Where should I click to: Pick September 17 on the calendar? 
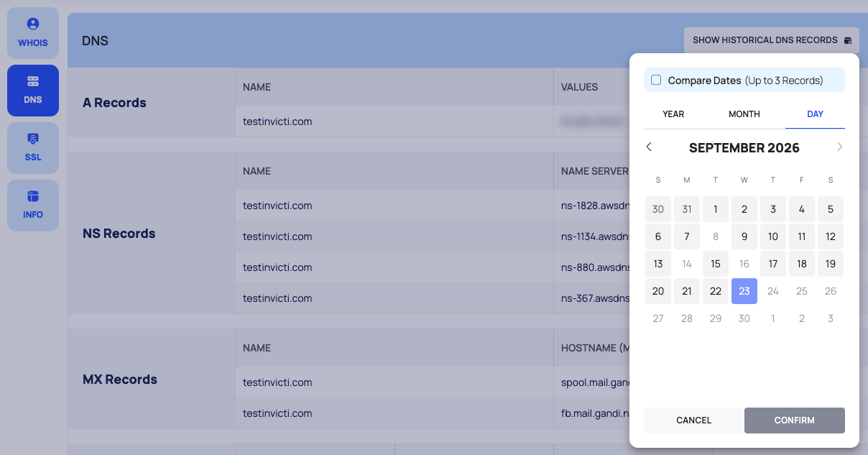[773, 264]
